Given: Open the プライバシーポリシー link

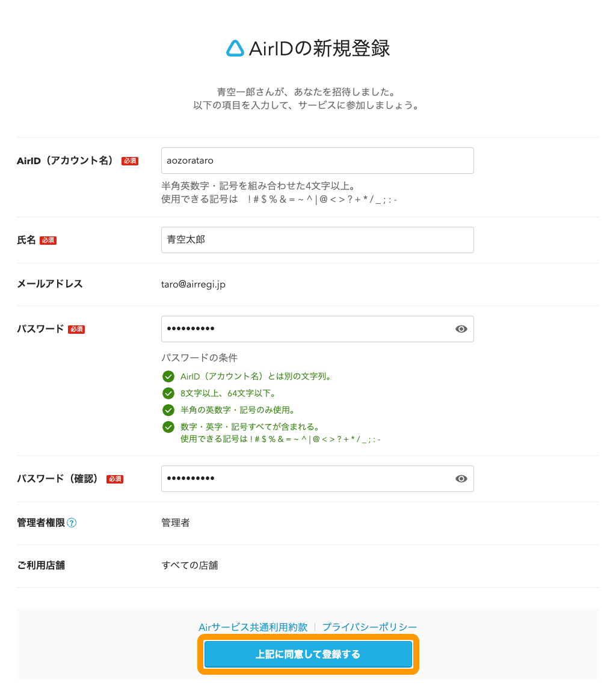Looking at the screenshot, I should 369,627.
